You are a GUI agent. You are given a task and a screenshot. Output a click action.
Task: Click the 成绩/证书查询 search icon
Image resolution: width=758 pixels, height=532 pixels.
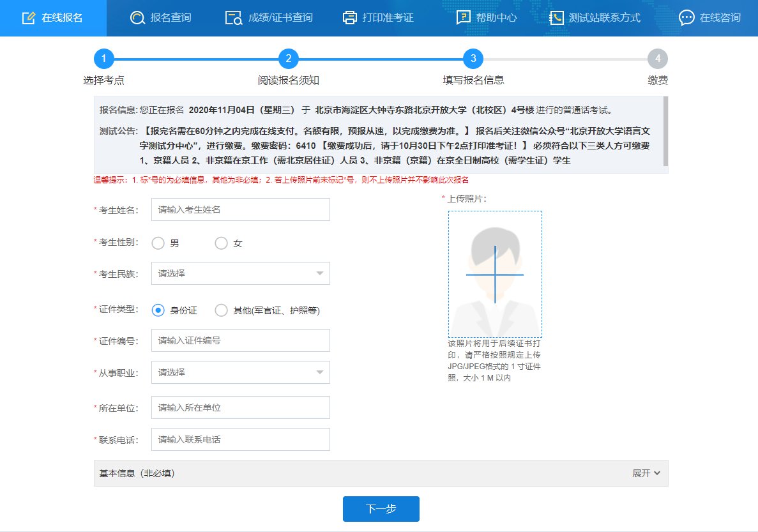tap(234, 18)
